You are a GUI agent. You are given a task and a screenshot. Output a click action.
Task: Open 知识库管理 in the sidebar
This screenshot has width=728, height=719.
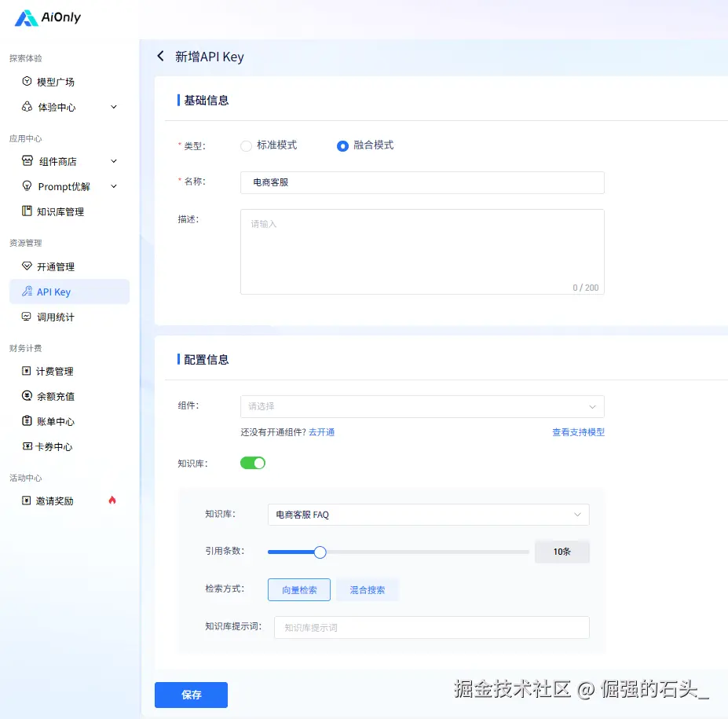(x=60, y=211)
